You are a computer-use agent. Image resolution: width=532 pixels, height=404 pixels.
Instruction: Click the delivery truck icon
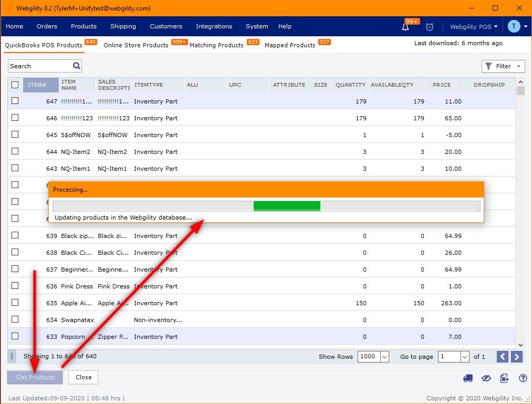468,378
